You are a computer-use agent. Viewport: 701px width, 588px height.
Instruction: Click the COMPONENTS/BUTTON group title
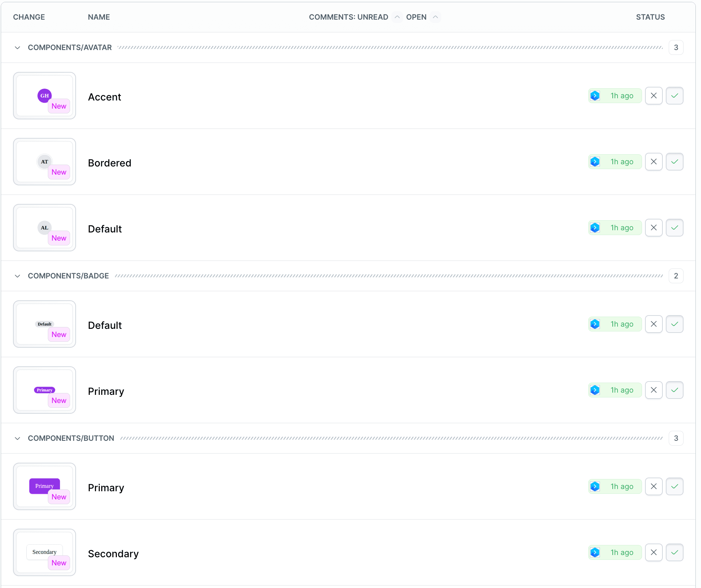tap(71, 438)
